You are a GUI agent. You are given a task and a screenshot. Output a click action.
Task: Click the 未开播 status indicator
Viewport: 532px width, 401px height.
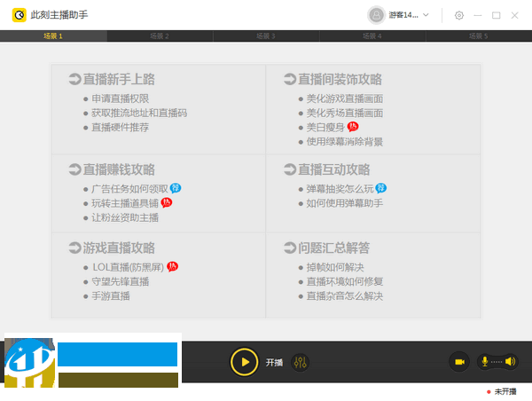click(502, 392)
